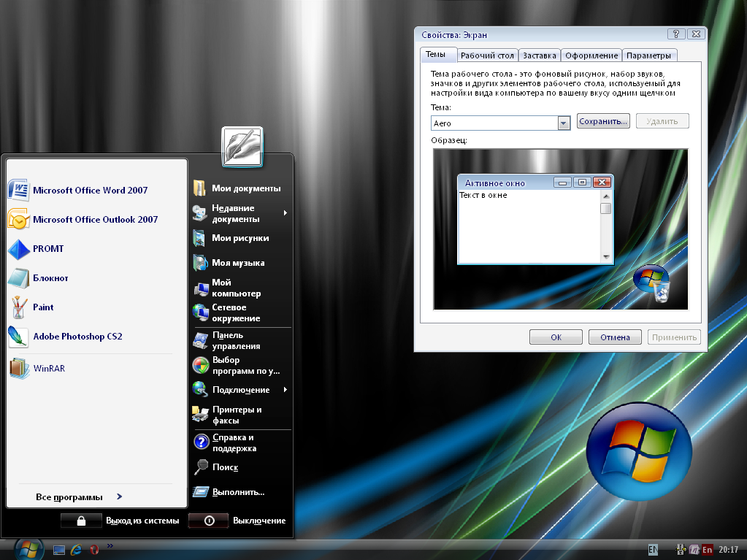This screenshot has width=747, height=560.
Task: Open Справка и поддержка question icon
Action: tap(201, 442)
